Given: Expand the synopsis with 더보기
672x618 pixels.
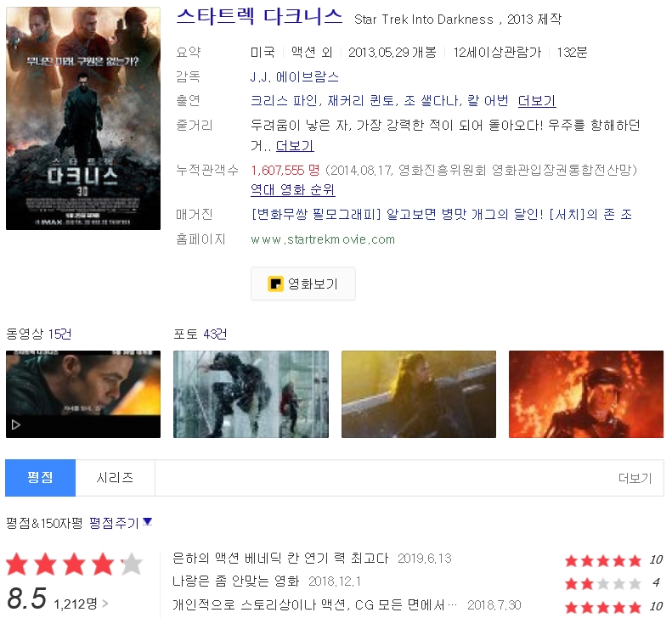Looking at the screenshot, I should (295, 146).
